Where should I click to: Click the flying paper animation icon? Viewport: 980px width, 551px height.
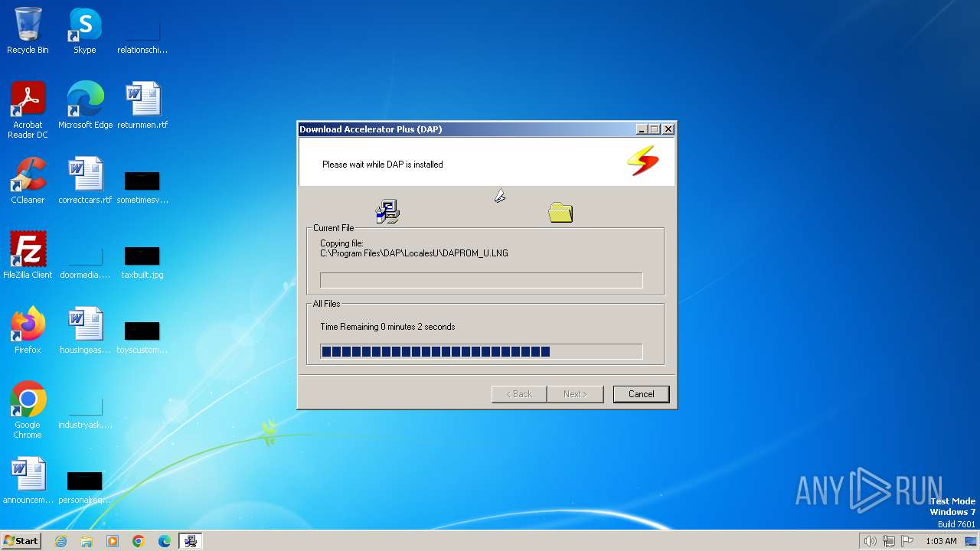click(500, 197)
